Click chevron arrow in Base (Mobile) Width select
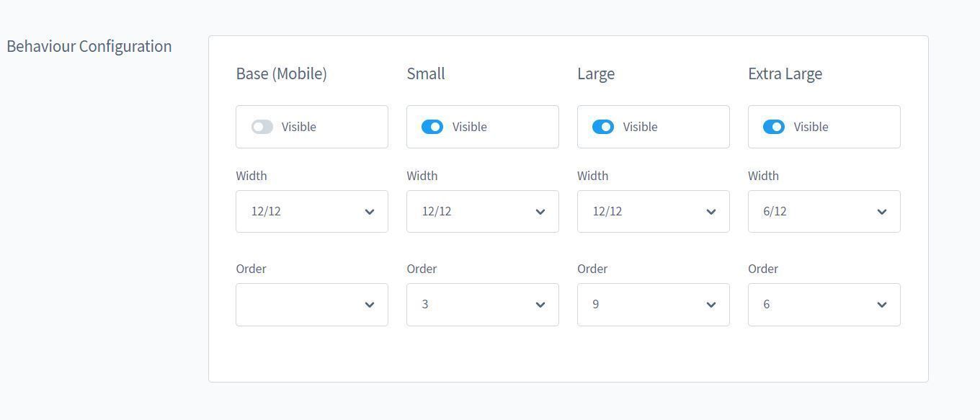This screenshot has width=980, height=420. pos(370,212)
